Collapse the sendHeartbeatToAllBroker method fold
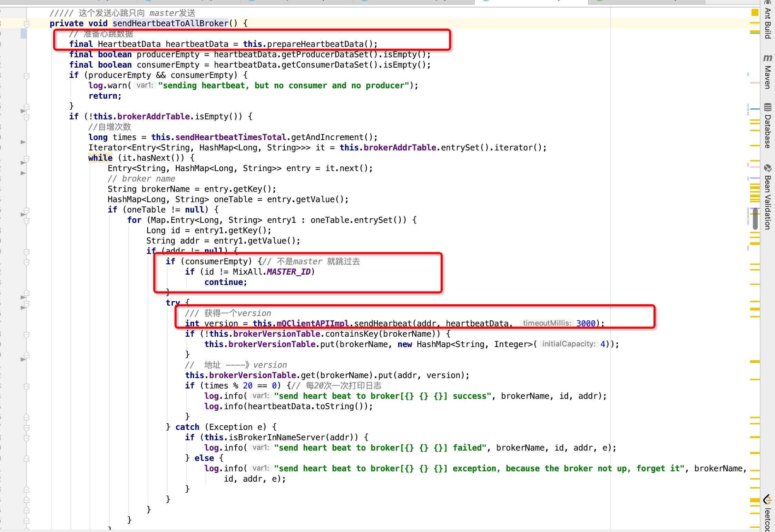775x532 pixels. point(27,24)
